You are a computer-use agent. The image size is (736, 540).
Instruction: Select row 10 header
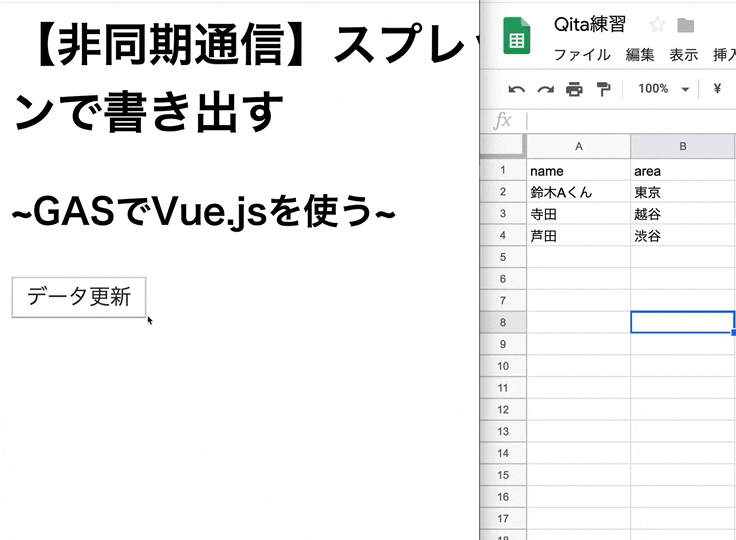pos(503,366)
